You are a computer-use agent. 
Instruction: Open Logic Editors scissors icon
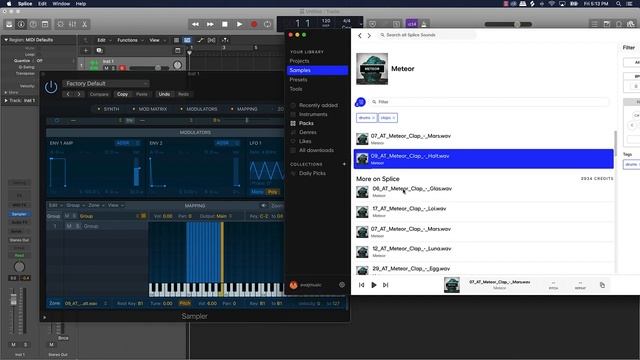84,24
